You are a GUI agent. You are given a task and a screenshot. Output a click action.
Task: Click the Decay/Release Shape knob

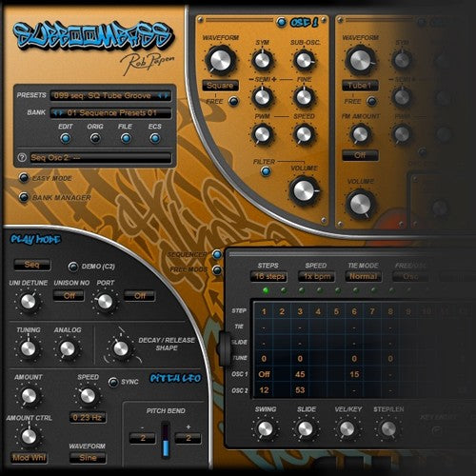pos(121,348)
